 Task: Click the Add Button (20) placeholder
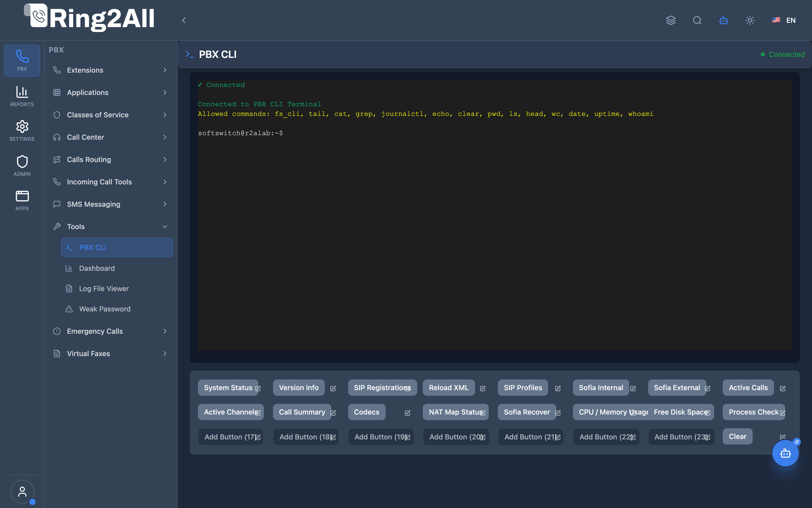456,437
